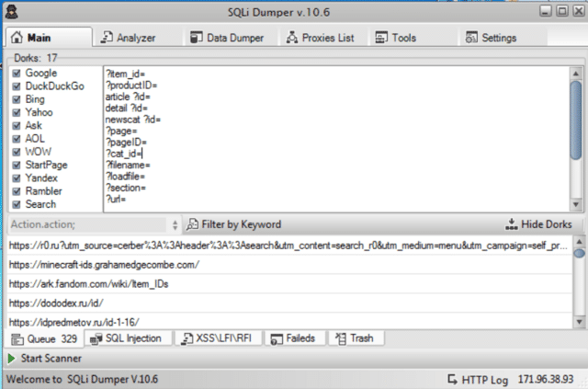588x389 pixels.
Task: Click the Proxies List network icon
Action: coord(292,38)
